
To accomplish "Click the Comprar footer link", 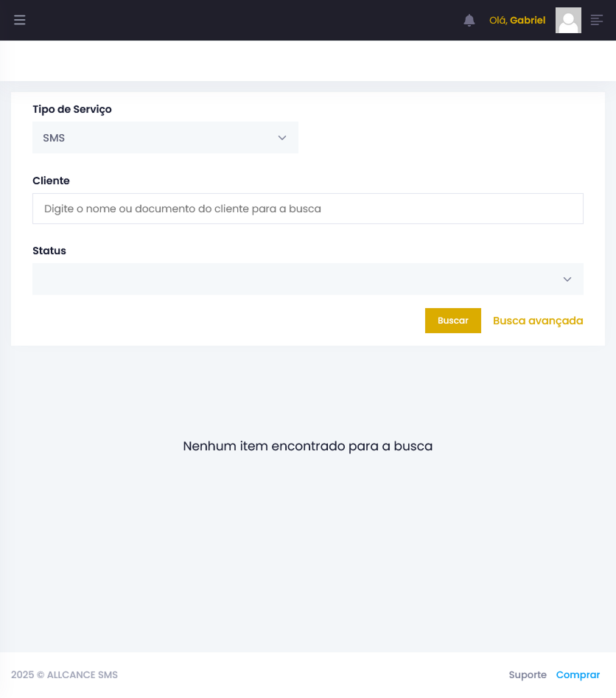I will point(578,675).
